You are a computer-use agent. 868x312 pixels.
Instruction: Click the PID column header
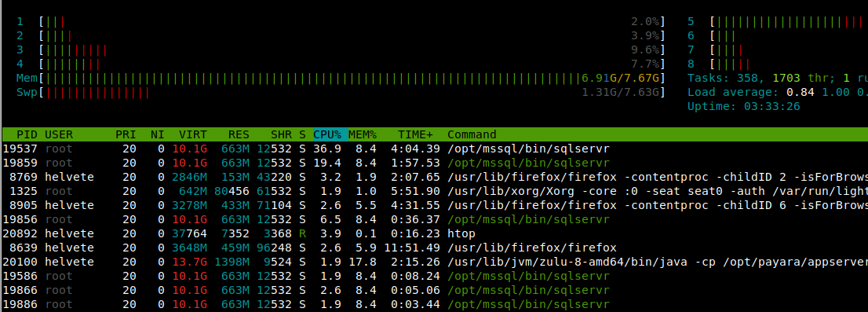coord(27,134)
